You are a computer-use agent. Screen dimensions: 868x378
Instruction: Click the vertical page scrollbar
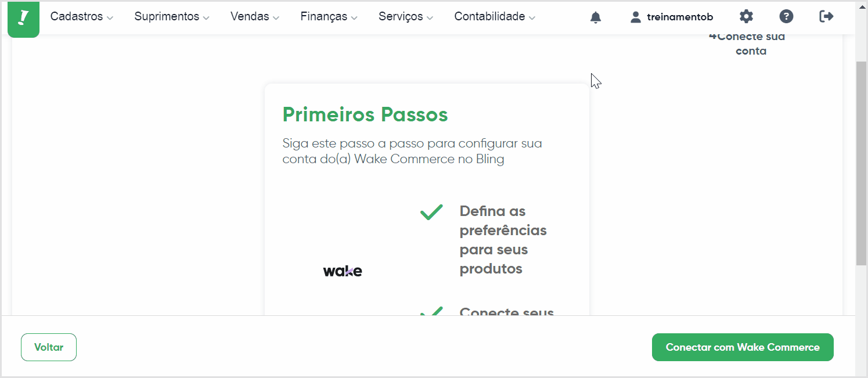(x=861, y=163)
